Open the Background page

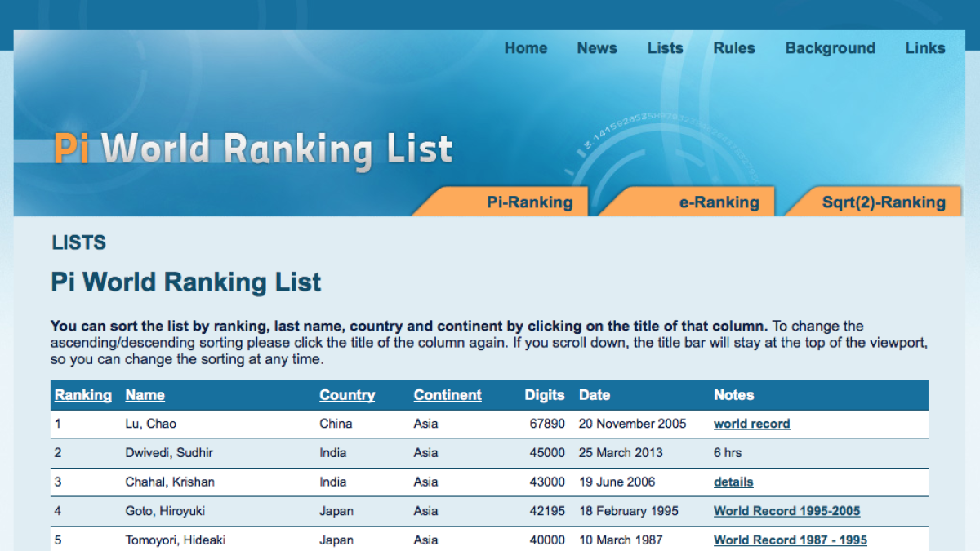coord(830,48)
